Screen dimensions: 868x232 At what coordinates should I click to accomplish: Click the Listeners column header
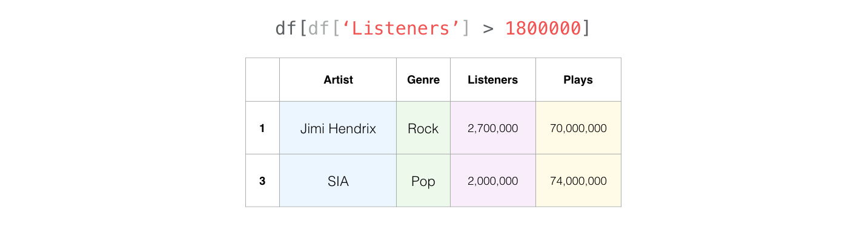click(x=493, y=79)
